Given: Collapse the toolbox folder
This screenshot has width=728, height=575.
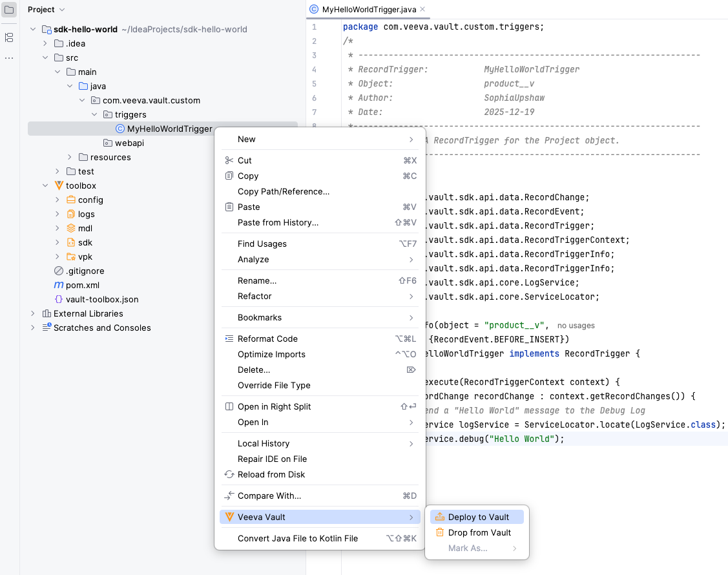Looking at the screenshot, I should click(x=45, y=185).
